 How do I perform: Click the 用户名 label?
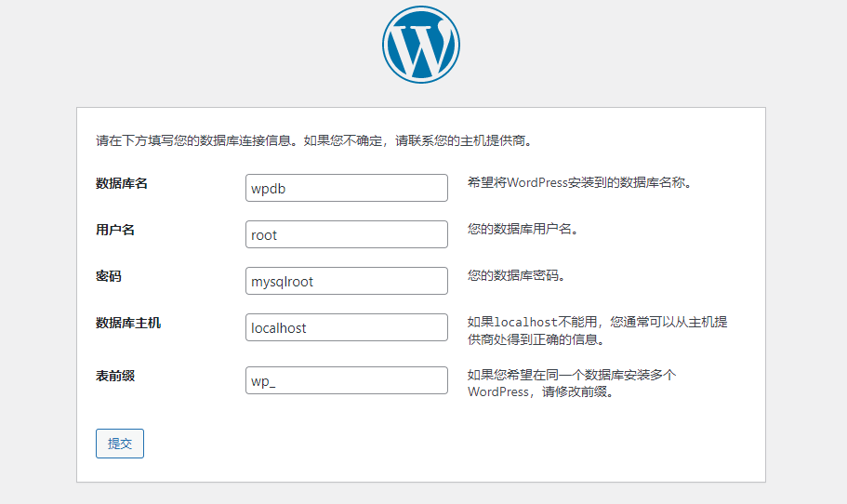click(x=115, y=230)
